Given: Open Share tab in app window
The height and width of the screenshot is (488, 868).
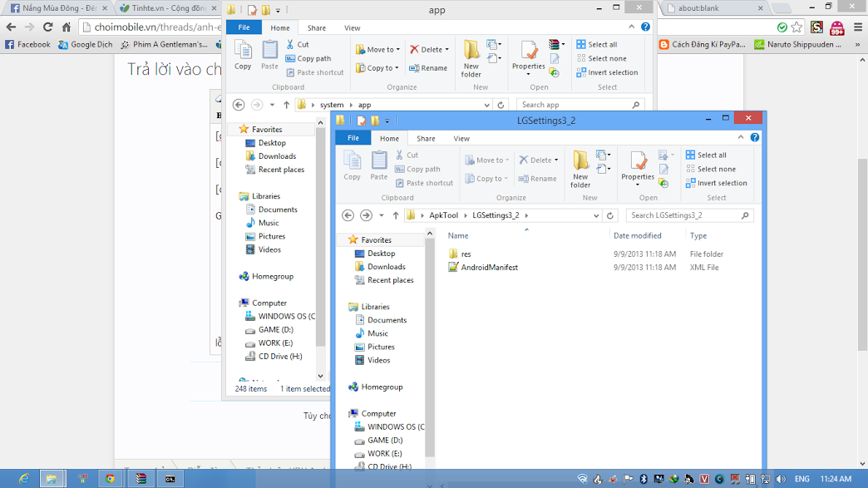Looking at the screenshot, I should [316, 27].
